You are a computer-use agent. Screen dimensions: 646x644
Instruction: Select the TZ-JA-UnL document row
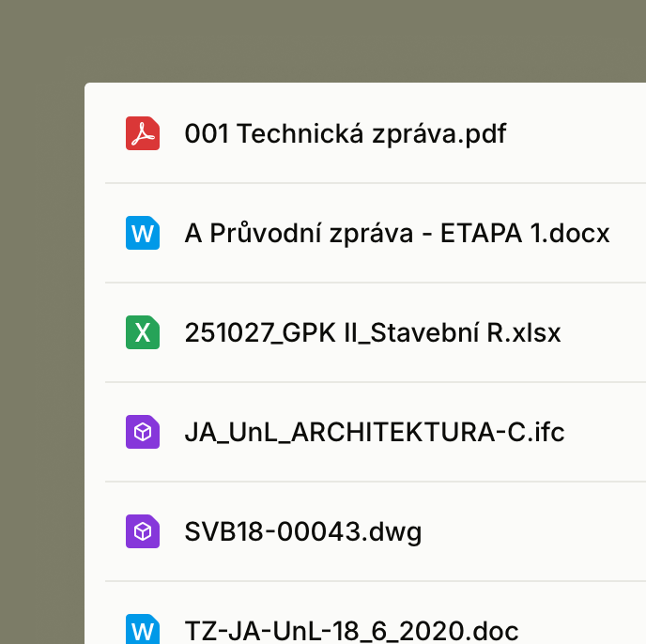point(376,613)
